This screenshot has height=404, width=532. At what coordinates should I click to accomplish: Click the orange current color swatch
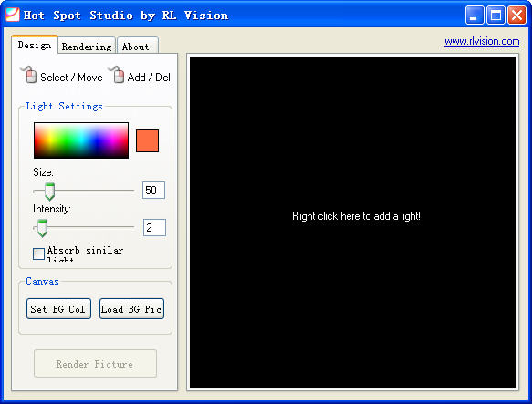pyautogui.click(x=147, y=140)
